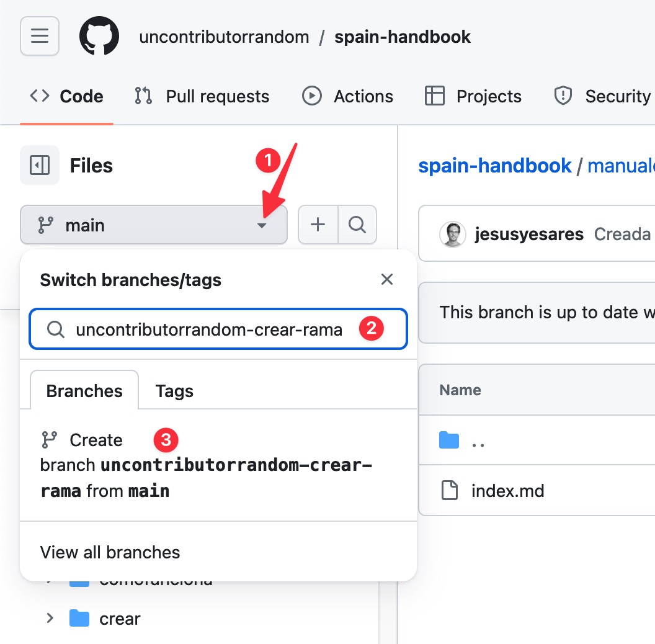The height and width of the screenshot is (644, 655).
Task: Close the Switch branches/tags popup
Action: click(387, 279)
